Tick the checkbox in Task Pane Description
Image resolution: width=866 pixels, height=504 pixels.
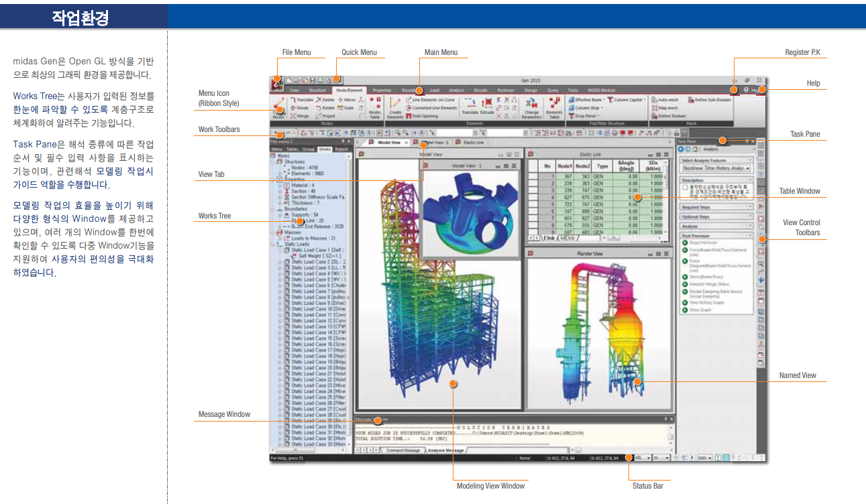[684, 188]
